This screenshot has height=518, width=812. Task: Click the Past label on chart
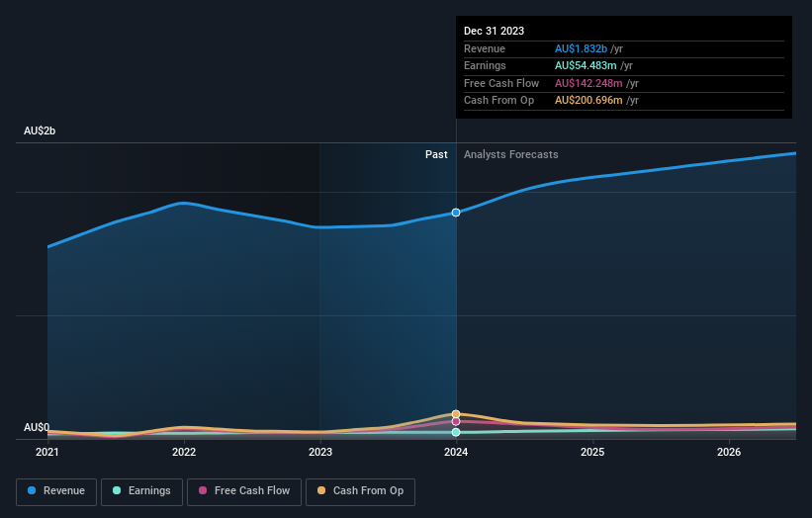pyautogui.click(x=436, y=154)
